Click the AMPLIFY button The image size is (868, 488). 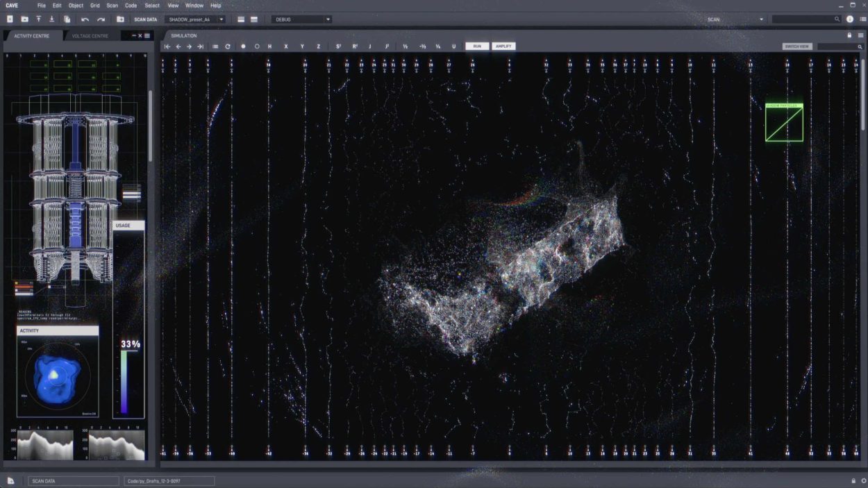point(503,47)
